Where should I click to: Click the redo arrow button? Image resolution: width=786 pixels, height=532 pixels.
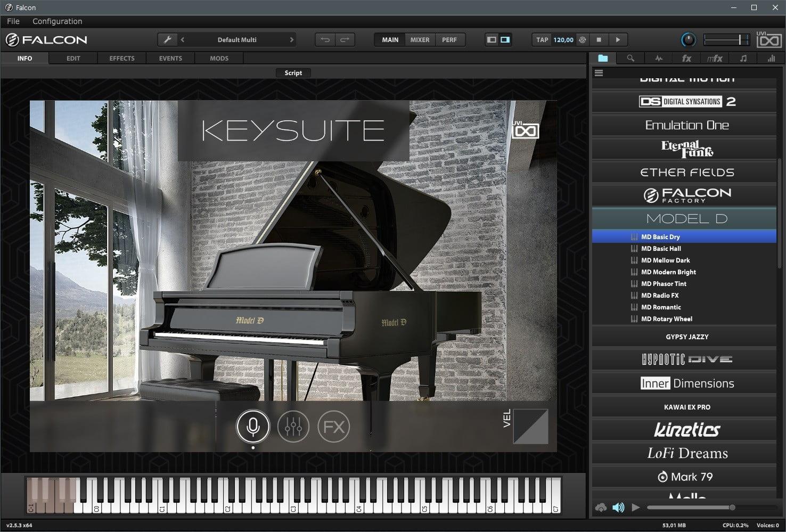click(x=345, y=40)
